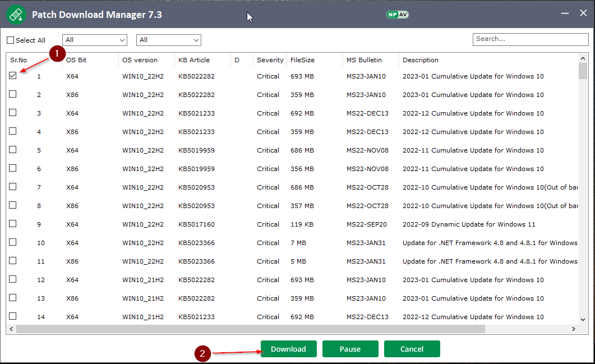Click KB5017160 in row 9

197,224
